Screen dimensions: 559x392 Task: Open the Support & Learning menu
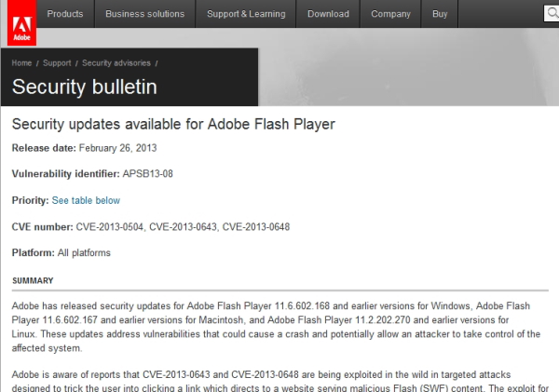[x=247, y=15]
